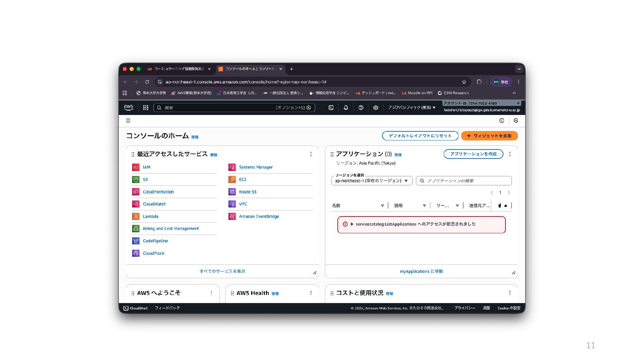The height and width of the screenshot is (362, 644).
Task: Expand the servicecatalog access denied error details
Action: click(x=352, y=224)
